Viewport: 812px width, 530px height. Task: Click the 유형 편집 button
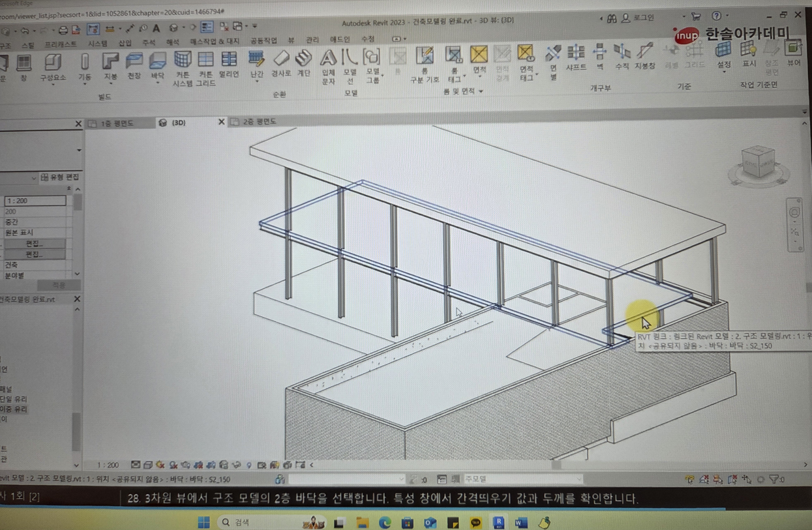(59, 177)
